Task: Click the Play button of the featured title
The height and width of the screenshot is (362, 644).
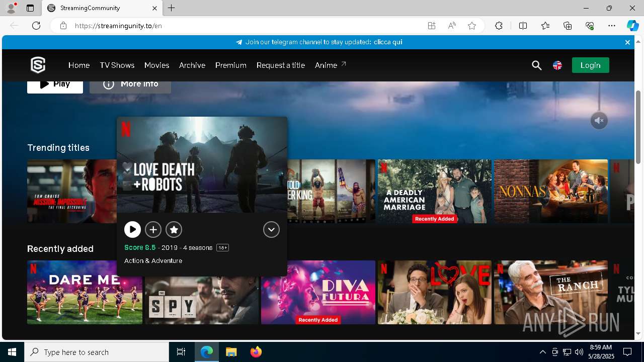Action: tap(55, 86)
